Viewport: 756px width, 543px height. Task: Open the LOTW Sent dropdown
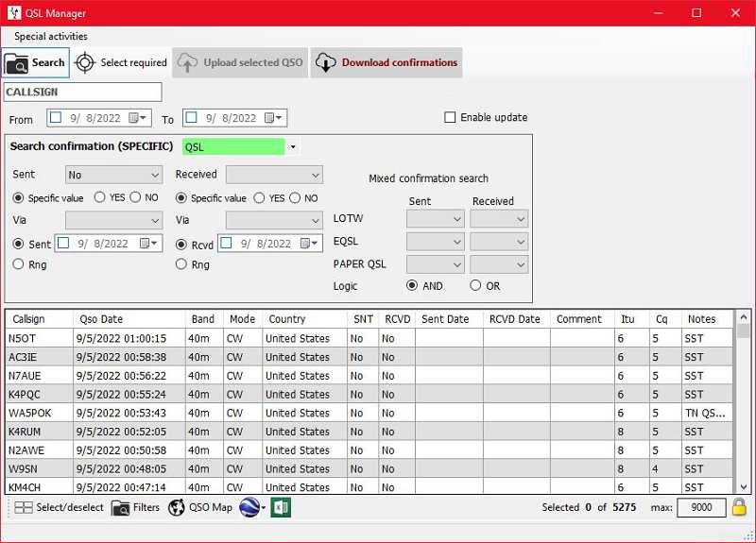[436, 219]
